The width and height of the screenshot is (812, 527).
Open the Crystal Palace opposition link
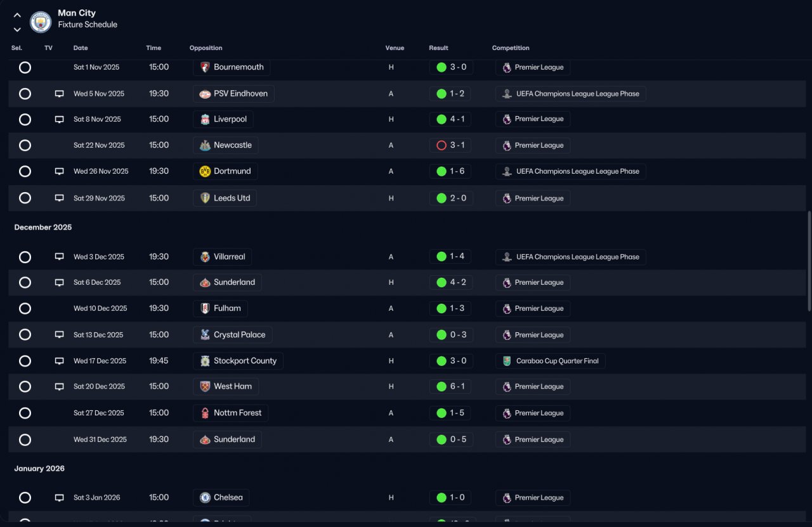(232, 335)
